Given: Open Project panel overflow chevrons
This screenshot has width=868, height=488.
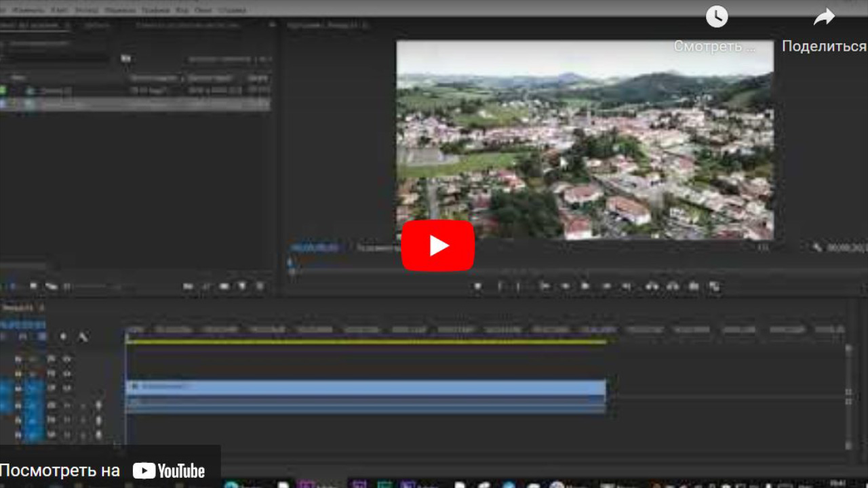Looking at the screenshot, I should [x=272, y=25].
